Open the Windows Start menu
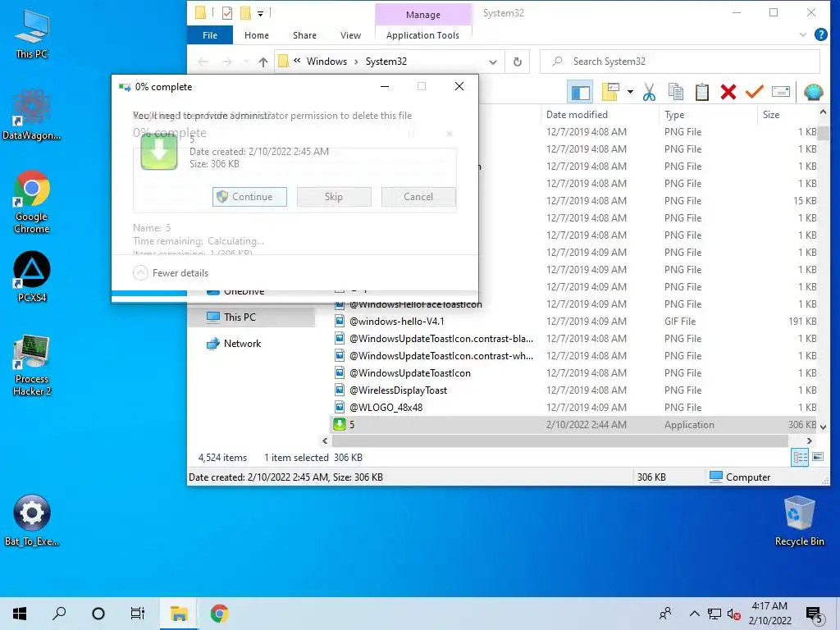The height and width of the screenshot is (630, 840). click(20, 614)
